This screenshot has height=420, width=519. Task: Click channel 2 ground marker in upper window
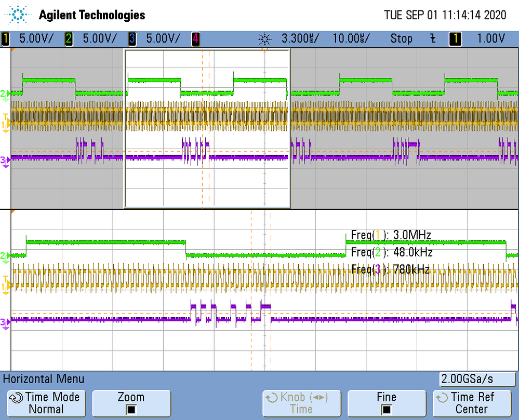5,95
